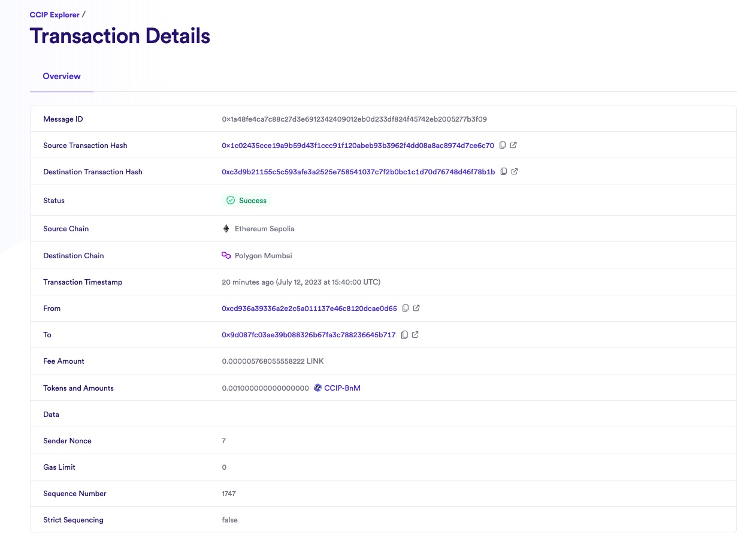This screenshot has width=756, height=550.
Task: Click the Status row label
Action: (x=54, y=201)
